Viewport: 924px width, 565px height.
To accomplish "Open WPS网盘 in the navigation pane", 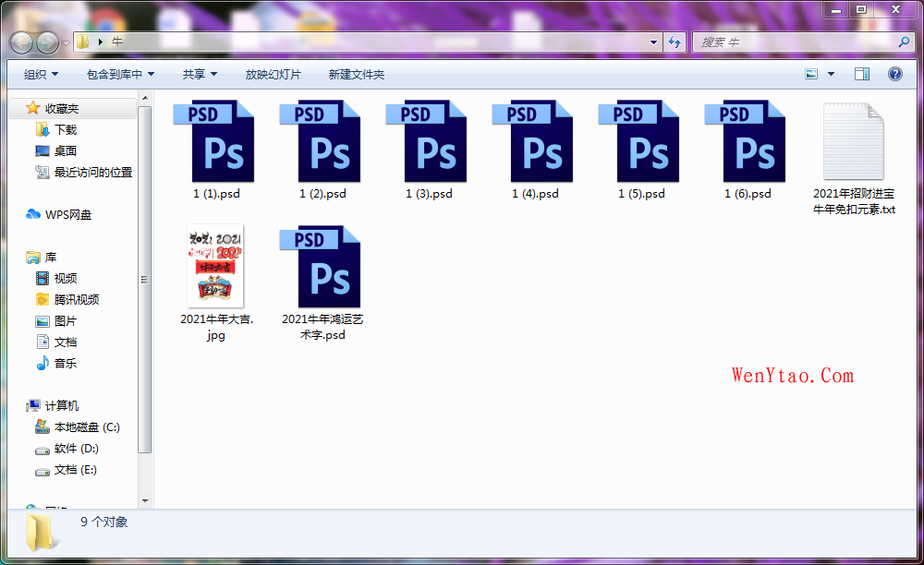I will (68, 215).
